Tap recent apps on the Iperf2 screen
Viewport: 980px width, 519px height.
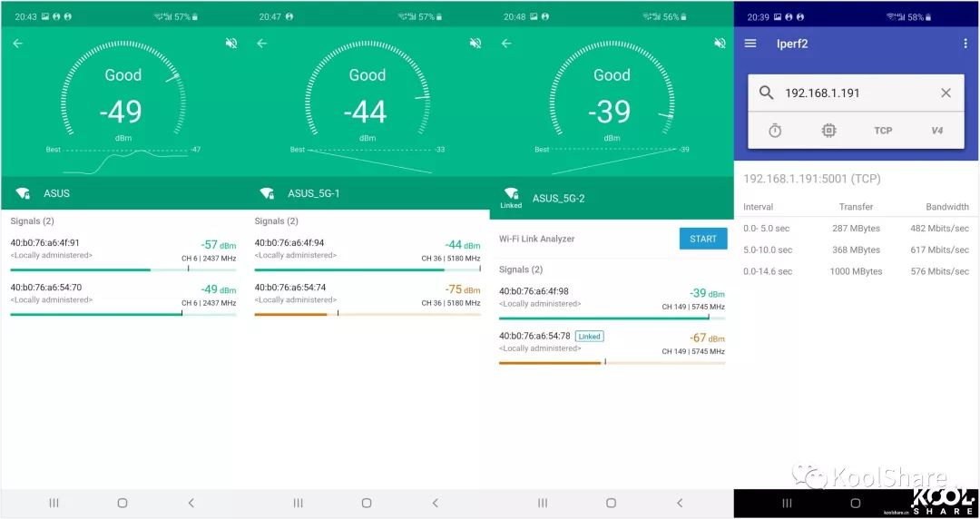click(787, 503)
